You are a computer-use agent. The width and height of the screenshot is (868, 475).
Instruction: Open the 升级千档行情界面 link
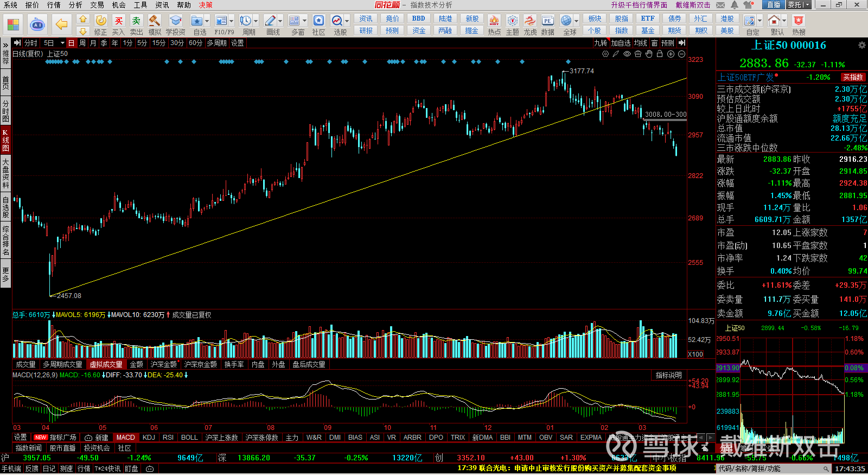[639, 5]
